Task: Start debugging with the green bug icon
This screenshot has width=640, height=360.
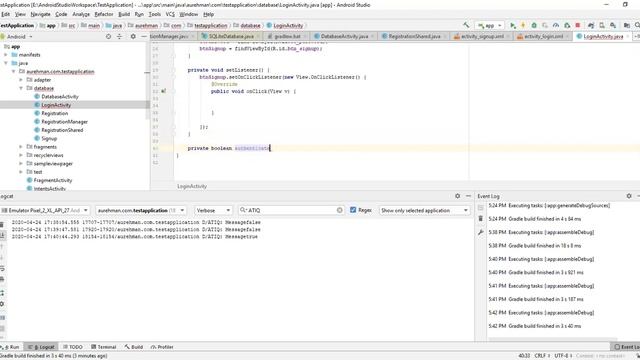Action: coord(534,25)
